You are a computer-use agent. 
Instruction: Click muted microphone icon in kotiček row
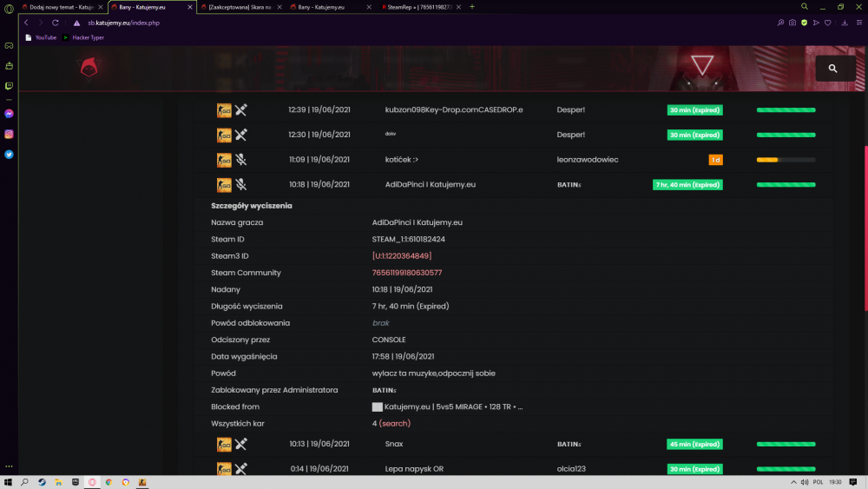240,160
